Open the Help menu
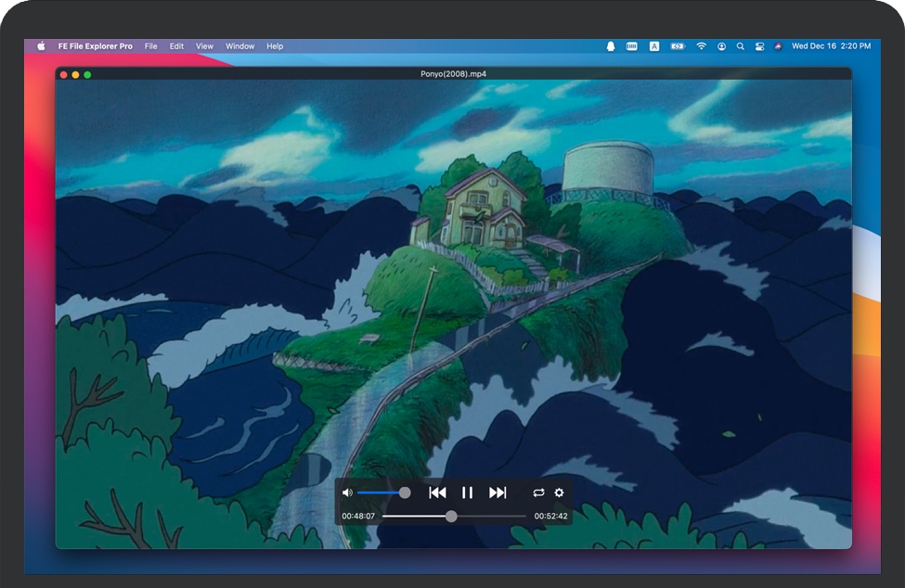The width and height of the screenshot is (905, 588). tap(275, 46)
